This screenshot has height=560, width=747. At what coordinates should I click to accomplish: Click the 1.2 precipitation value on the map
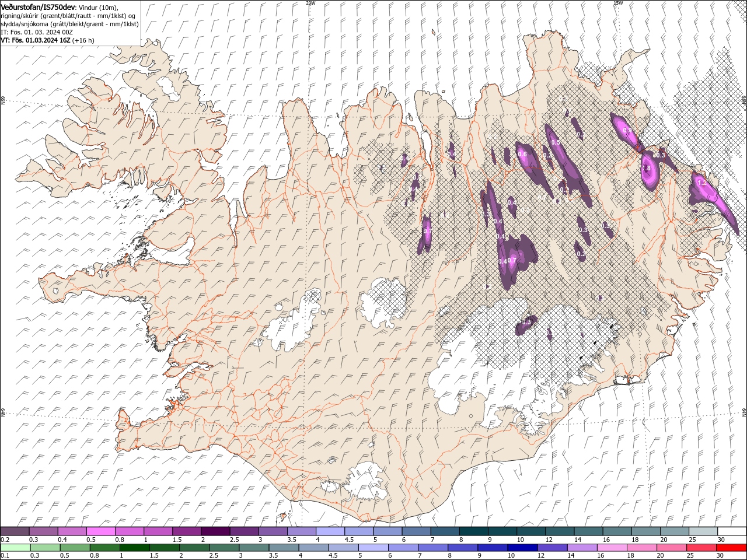(x=702, y=183)
